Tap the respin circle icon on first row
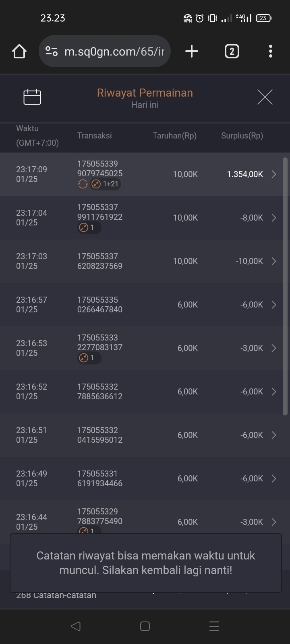290x644 pixels. click(83, 184)
